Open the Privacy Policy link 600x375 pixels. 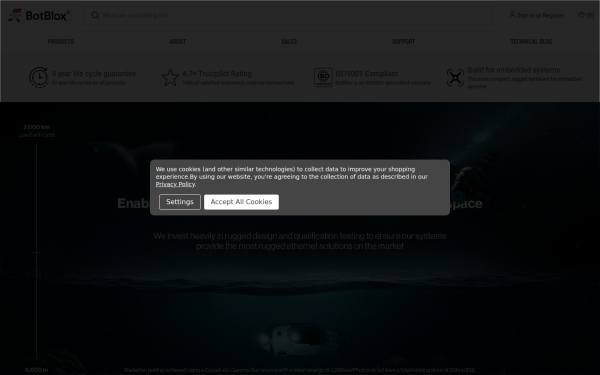tap(175, 184)
